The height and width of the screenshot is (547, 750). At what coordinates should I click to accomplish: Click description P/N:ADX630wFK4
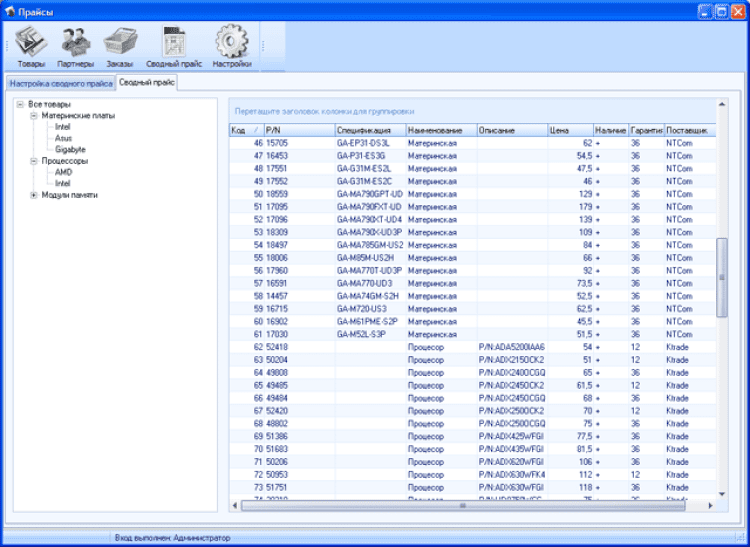click(512, 474)
